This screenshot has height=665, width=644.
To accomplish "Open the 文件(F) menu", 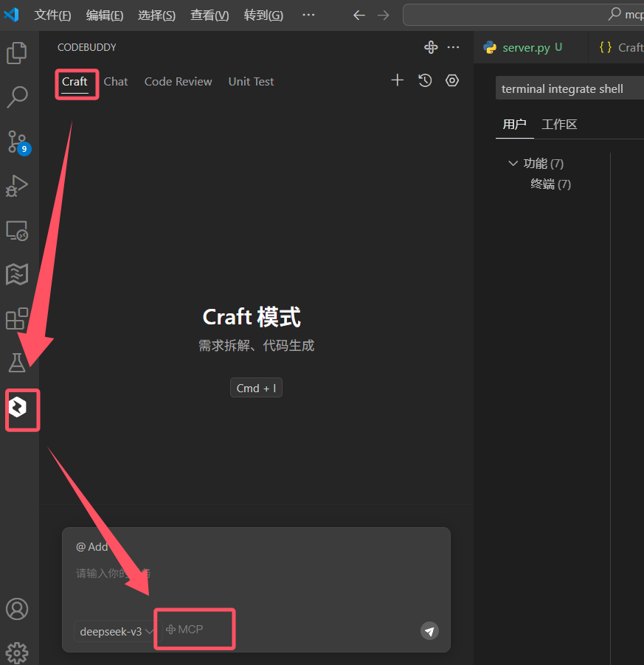I will (x=52, y=15).
